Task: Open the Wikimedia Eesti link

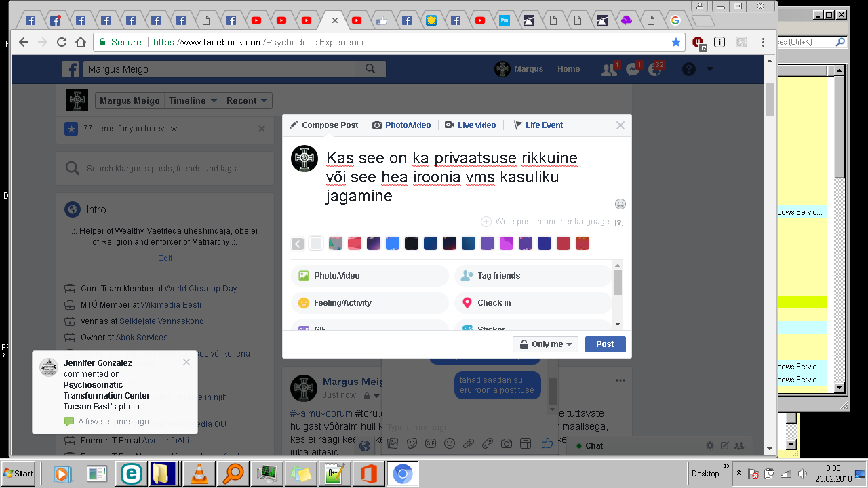Action: tap(171, 305)
